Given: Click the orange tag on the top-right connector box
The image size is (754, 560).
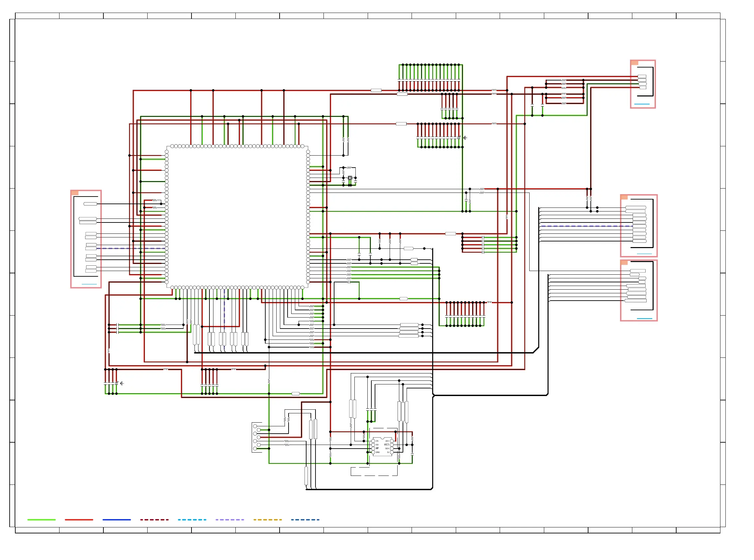Looking at the screenshot, I should (635, 63).
